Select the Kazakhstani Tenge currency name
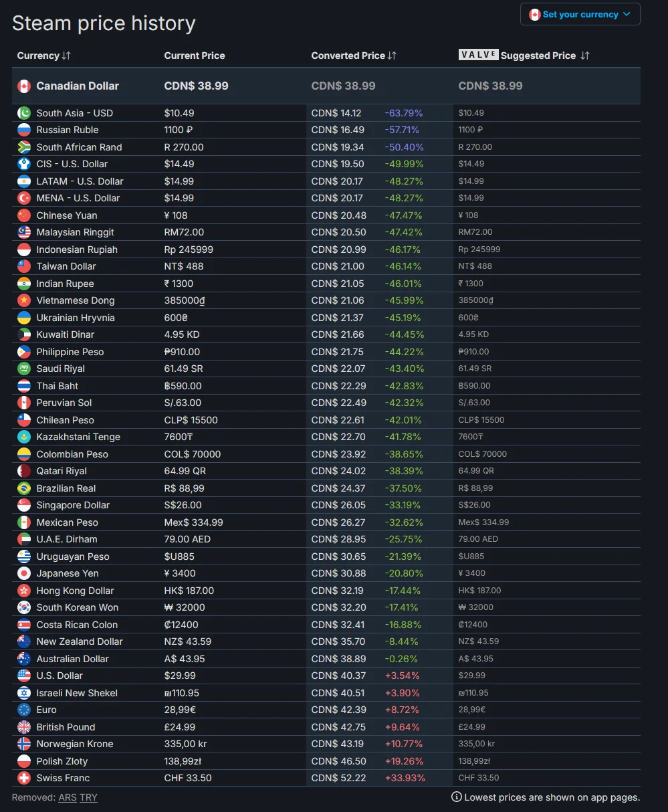668x812 pixels. click(78, 437)
